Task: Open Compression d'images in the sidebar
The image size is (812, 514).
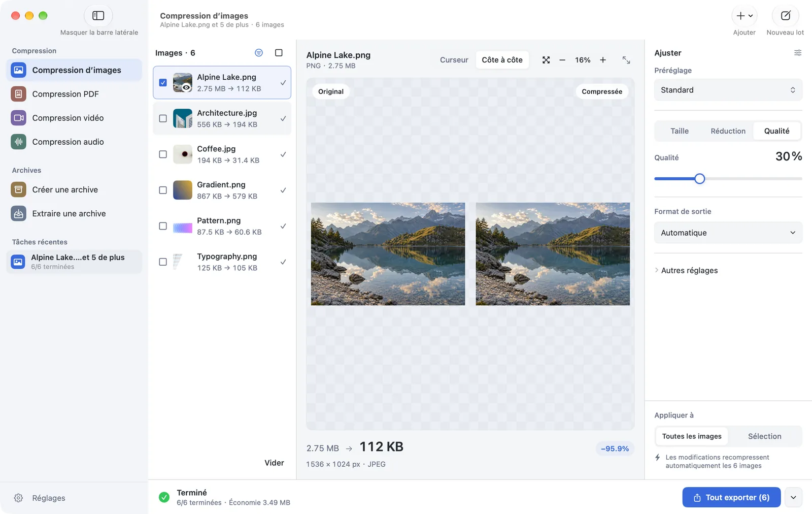Action: coord(74,70)
